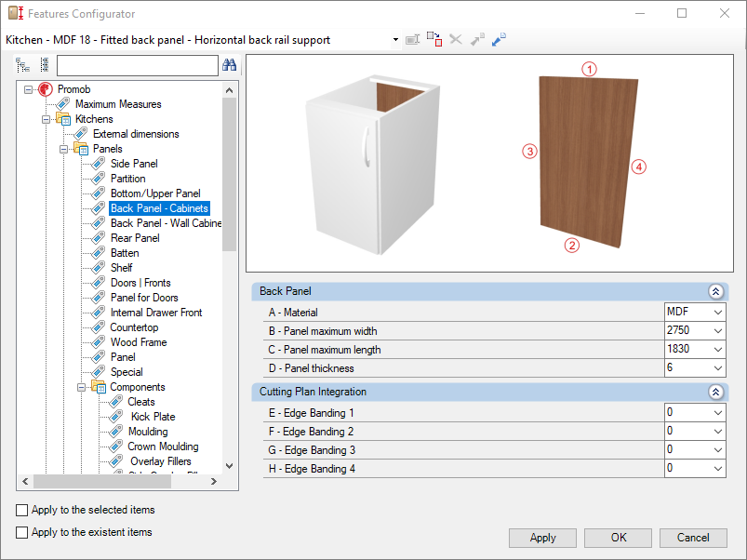Viewport: 747px width, 560px height.
Task: Click the blue pin configuration toolbar icon
Action: tap(499, 39)
